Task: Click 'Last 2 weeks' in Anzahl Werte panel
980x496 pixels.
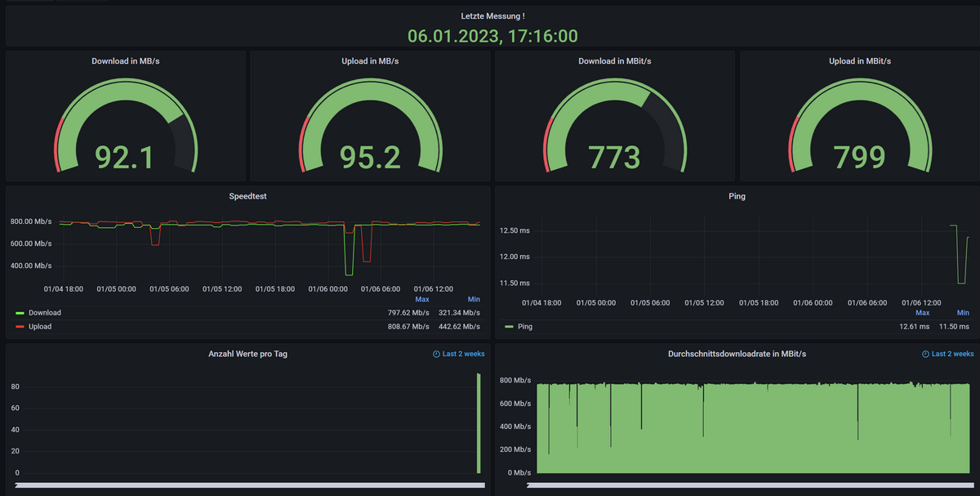Action: (463, 354)
